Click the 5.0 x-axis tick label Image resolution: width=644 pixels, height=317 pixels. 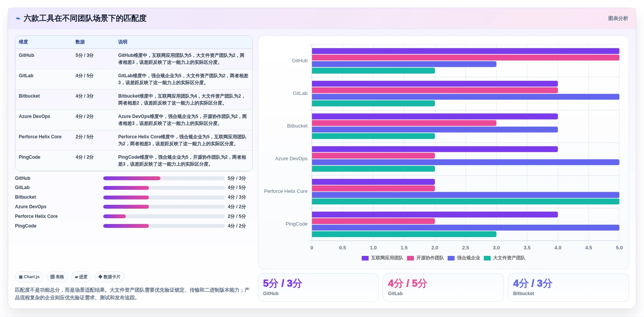[619, 248]
